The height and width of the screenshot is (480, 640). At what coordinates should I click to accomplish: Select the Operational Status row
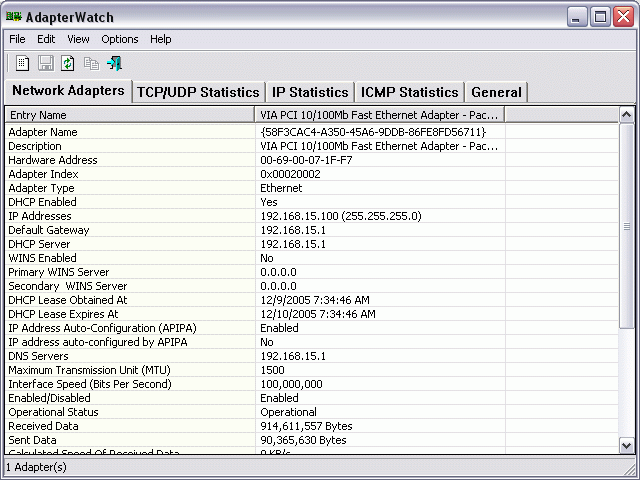pos(312,412)
